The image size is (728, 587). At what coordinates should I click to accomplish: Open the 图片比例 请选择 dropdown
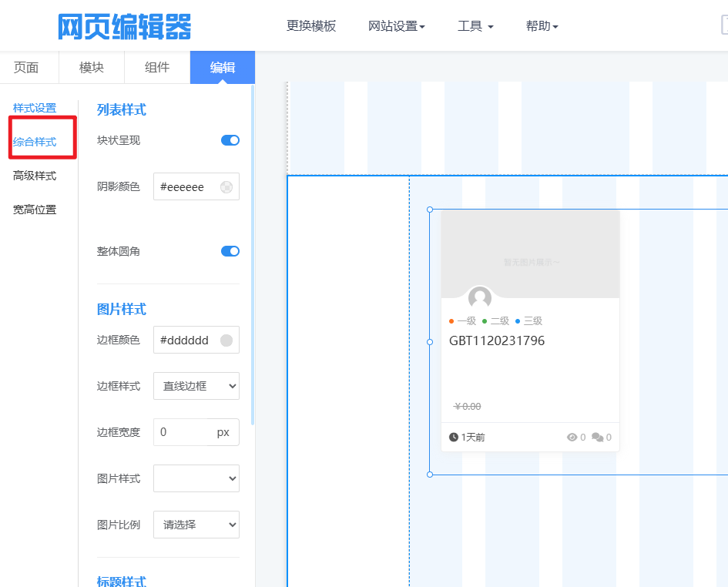click(x=196, y=525)
